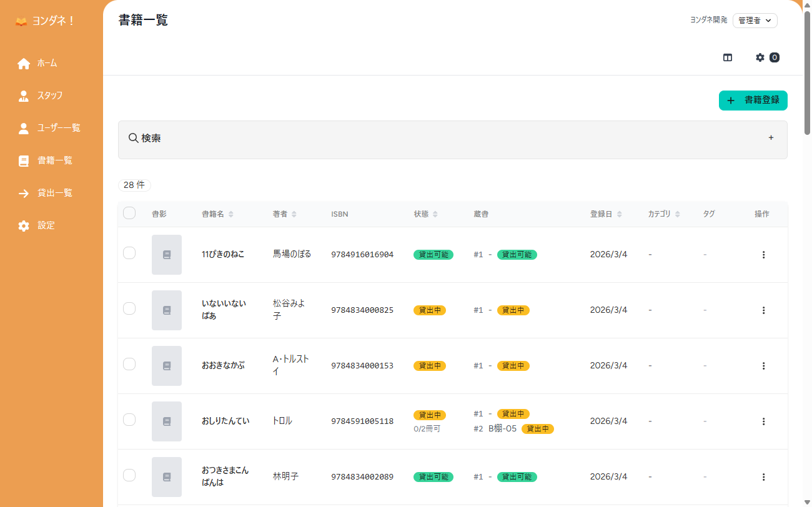Click the 書籍登録 button
Screen dimensions: 812x507
pyautogui.click(x=753, y=101)
